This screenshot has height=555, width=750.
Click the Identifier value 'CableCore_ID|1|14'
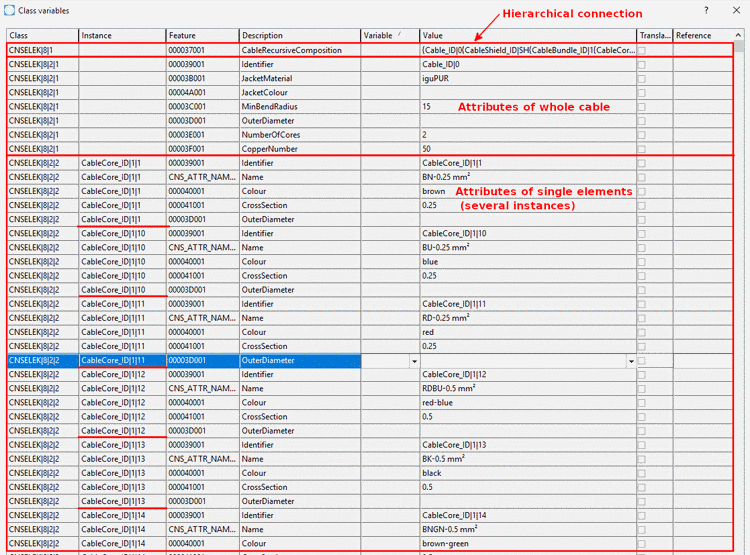(528, 515)
